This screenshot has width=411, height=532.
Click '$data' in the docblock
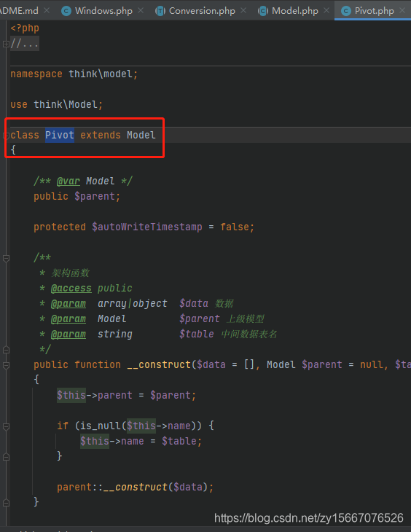(194, 304)
